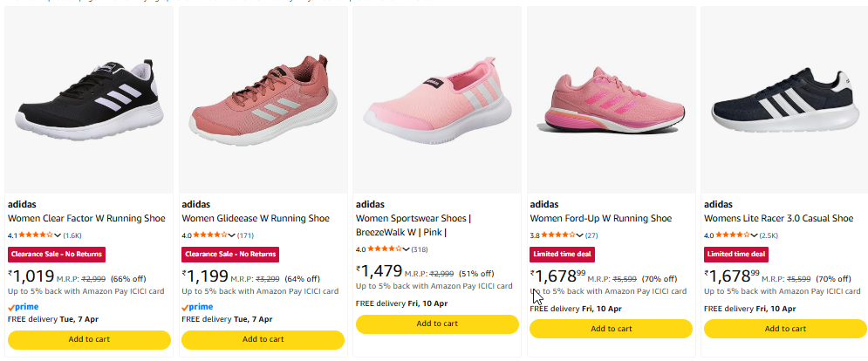Click star rating of Ford-Up running shoe

click(x=558, y=235)
